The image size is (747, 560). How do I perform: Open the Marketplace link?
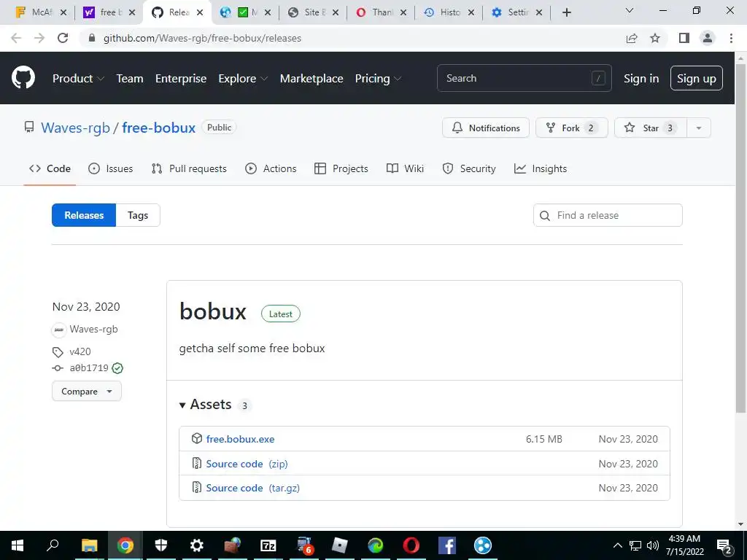(311, 79)
